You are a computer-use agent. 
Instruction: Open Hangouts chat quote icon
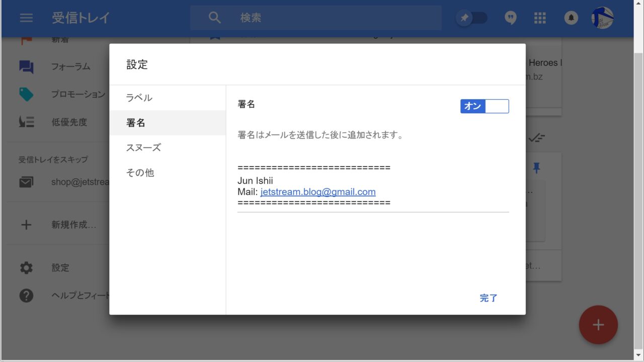coord(510,18)
